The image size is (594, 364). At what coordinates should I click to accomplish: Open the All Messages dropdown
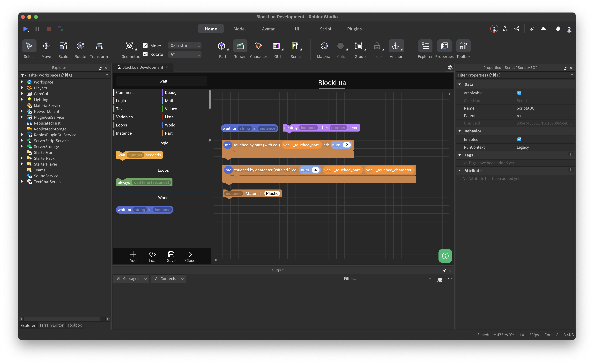(x=131, y=279)
